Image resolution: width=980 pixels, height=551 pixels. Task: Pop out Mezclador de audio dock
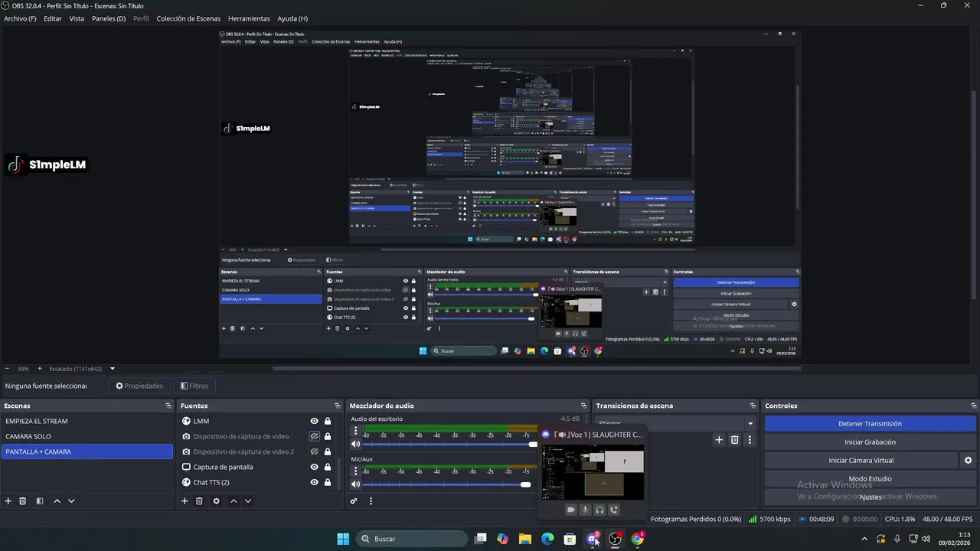[583, 406]
